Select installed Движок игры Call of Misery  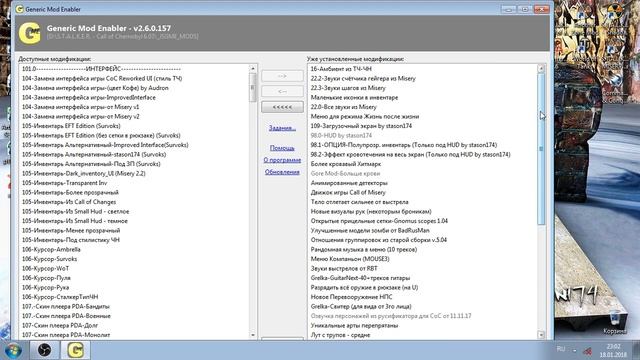coord(348,192)
